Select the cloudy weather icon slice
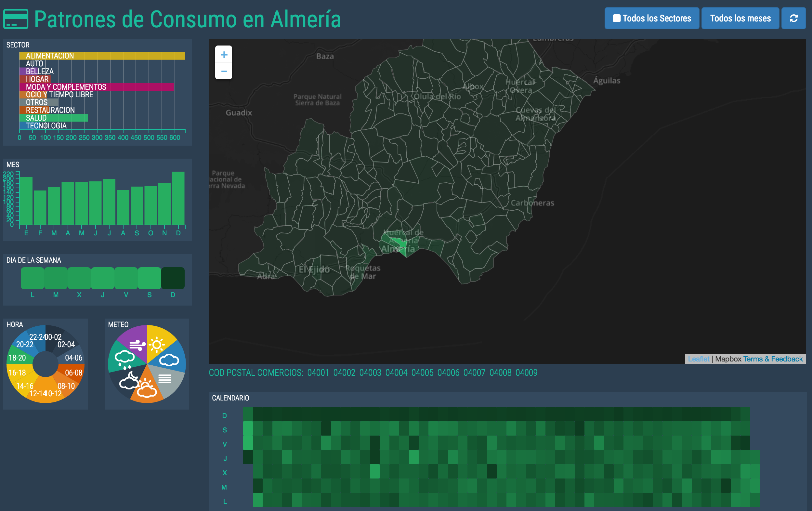The width and height of the screenshot is (812, 511). coord(169,360)
